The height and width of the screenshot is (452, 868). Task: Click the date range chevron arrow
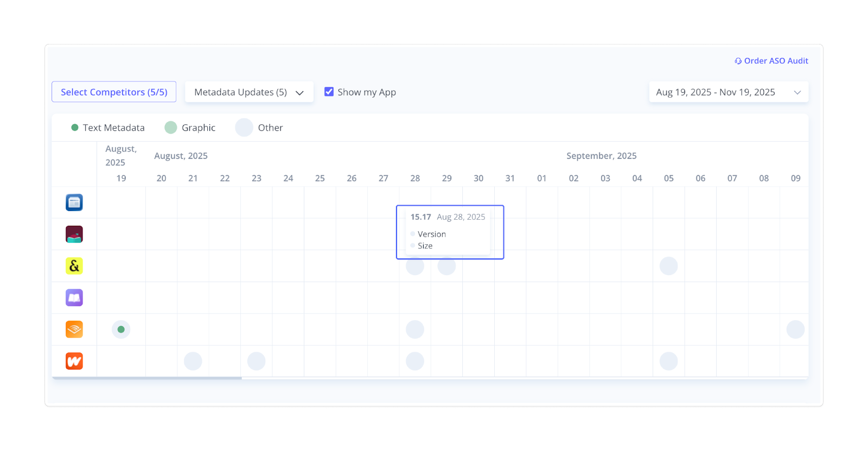tap(797, 92)
